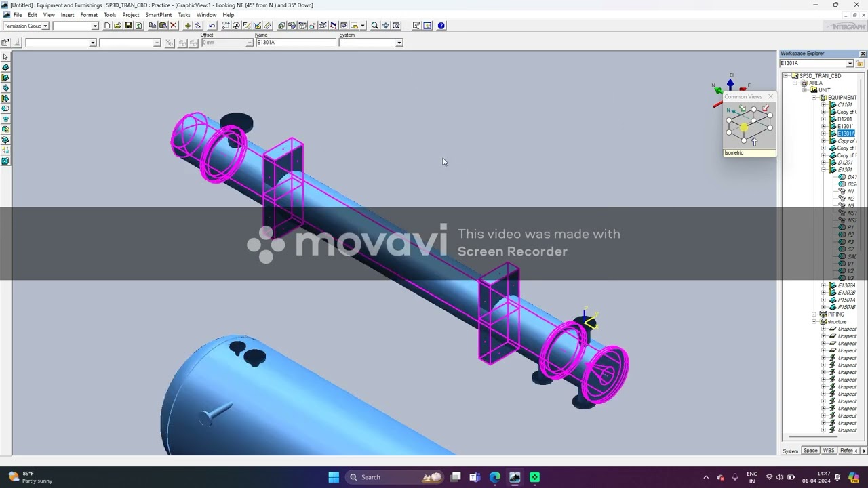Open the Project menu
The image size is (868, 488).
click(x=131, y=15)
